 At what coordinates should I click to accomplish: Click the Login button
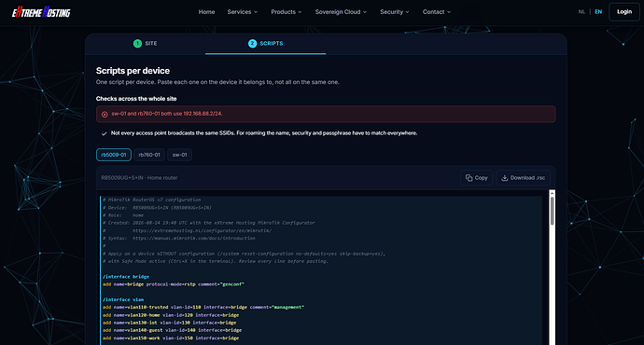(x=623, y=12)
